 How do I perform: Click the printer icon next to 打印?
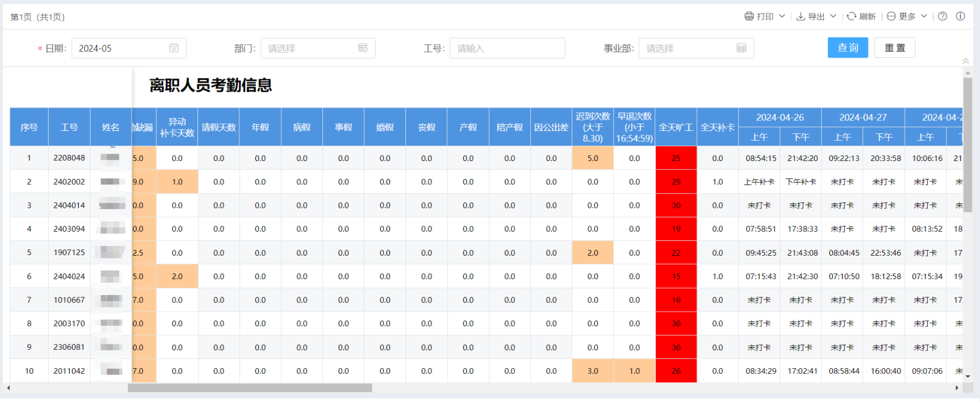coord(749,17)
